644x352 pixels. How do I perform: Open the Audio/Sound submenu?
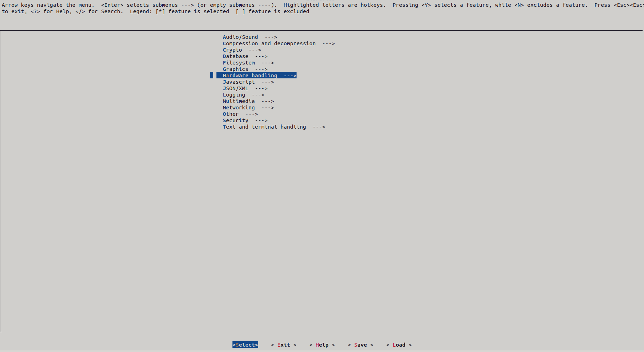click(x=240, y=37)
